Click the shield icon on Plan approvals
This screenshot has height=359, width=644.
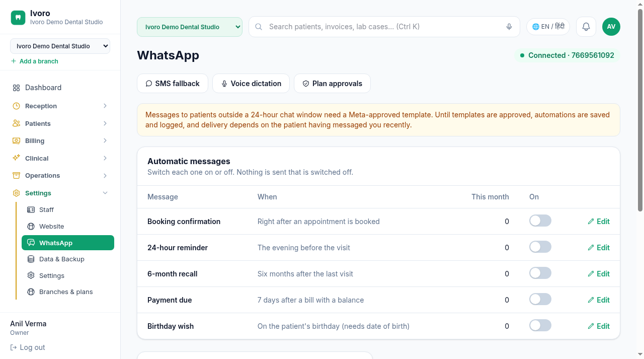(x=306, y=84)
